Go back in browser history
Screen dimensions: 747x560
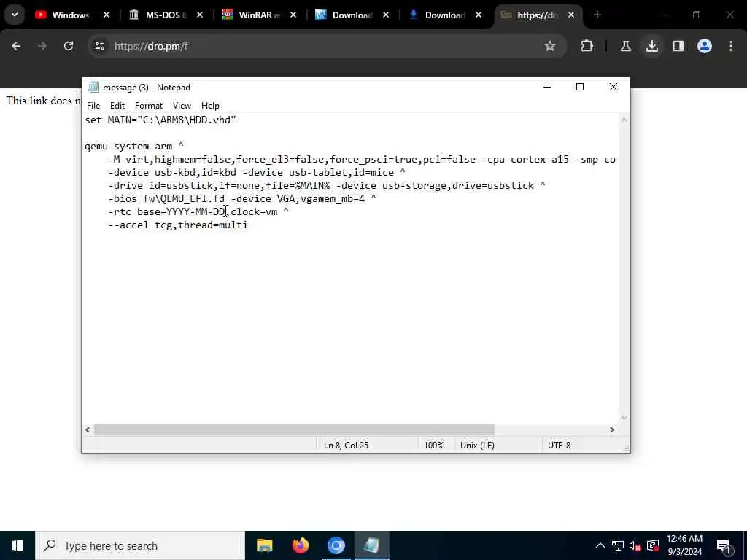tap(16, 46)
